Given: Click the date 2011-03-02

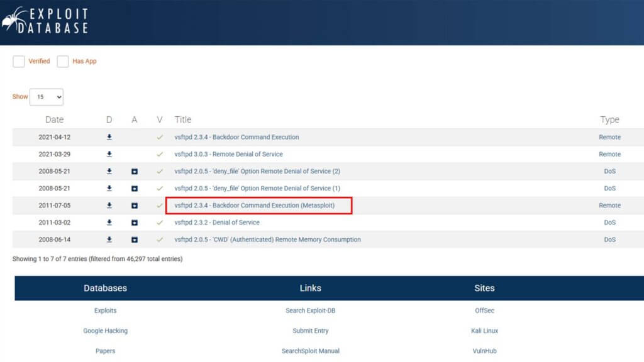Looking at the screenshot, I should click(55, 222).
